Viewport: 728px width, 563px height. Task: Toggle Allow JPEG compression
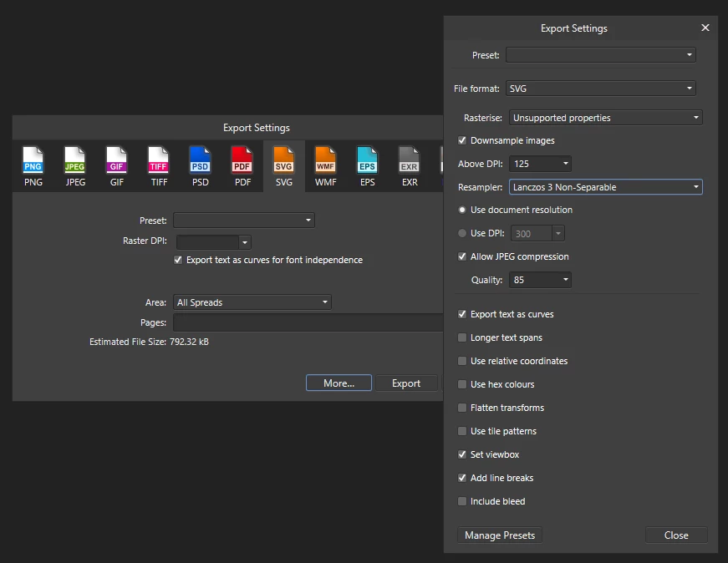pos(462,256)
